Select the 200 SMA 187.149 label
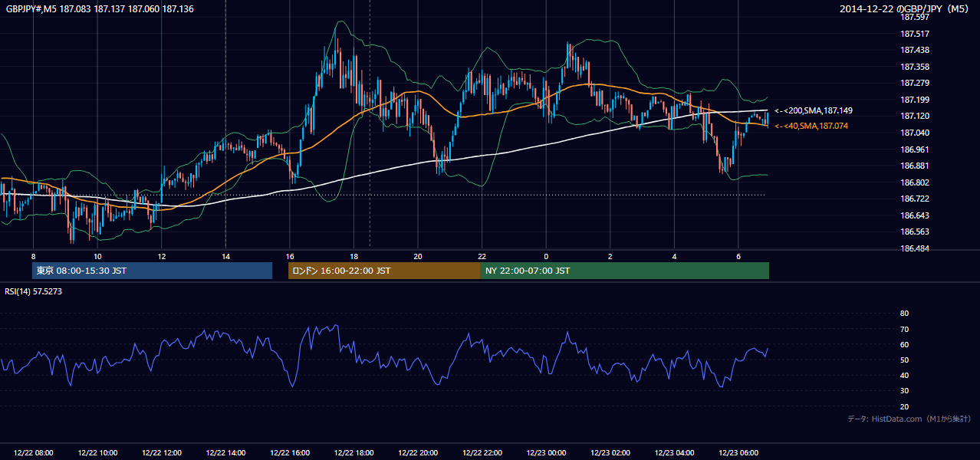The height and width of the screenshot is (460, 980). pos(813,110)
